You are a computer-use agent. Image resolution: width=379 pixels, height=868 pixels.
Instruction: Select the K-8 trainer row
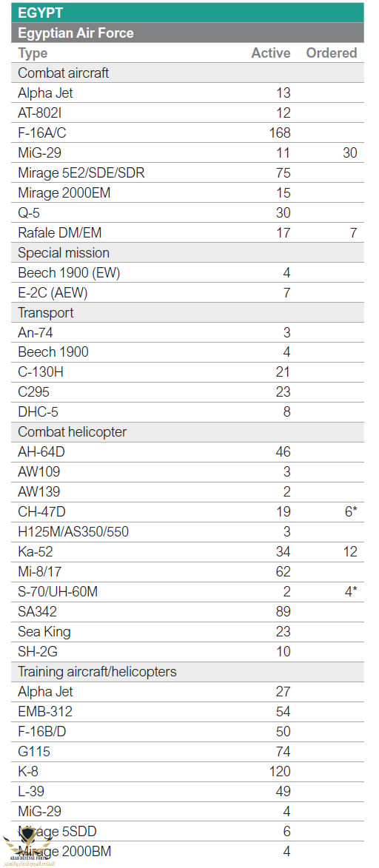(x=188, y=772)
